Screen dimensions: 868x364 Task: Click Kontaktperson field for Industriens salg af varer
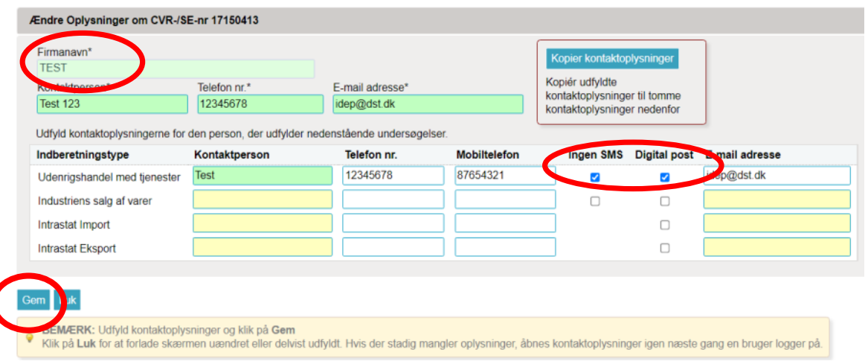(263, 199)
